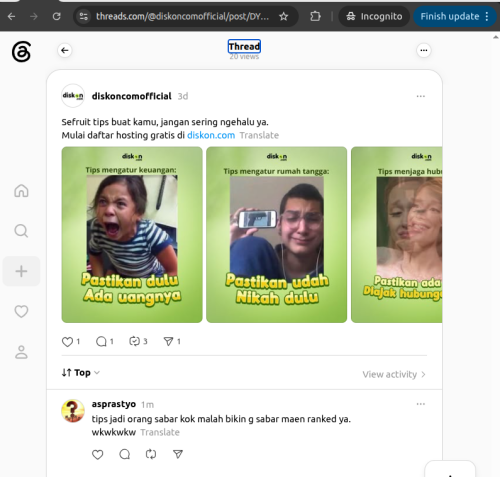Click the '1m' reply timestamp
Viewport: 500px width, 477px height.
pos(147,405)
